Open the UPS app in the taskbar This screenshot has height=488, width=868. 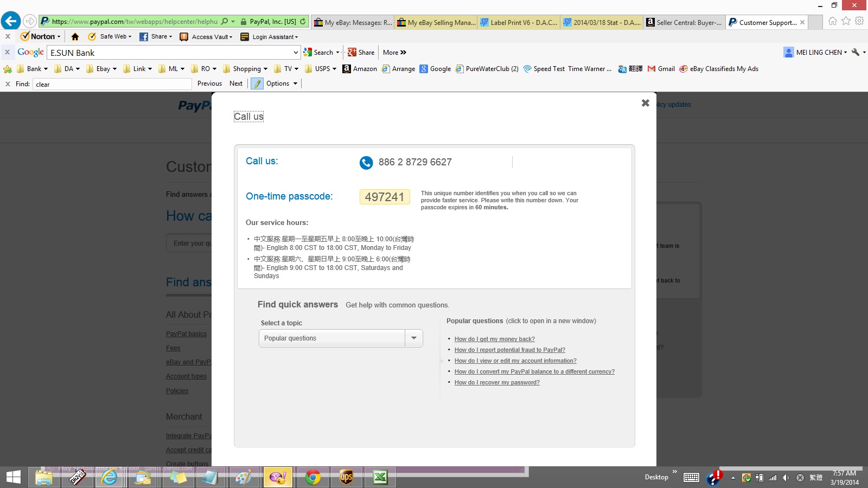point(346,477)
